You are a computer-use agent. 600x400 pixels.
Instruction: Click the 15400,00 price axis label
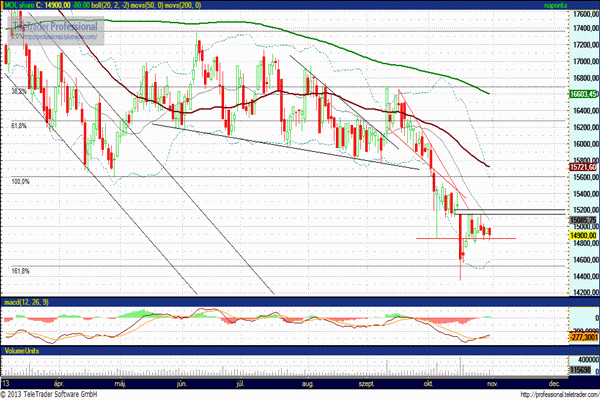(x=586, y=194)
